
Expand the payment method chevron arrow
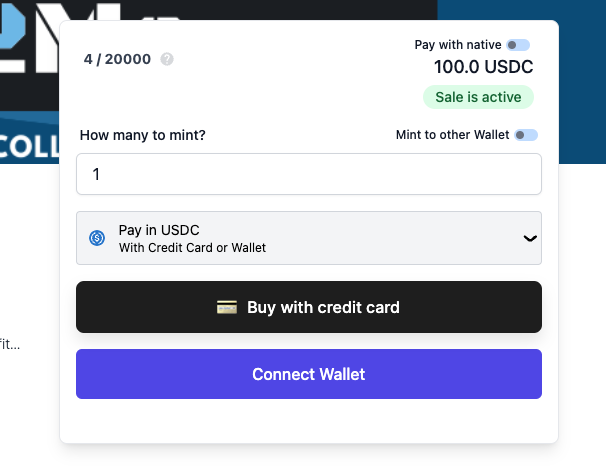pos(530,238)
